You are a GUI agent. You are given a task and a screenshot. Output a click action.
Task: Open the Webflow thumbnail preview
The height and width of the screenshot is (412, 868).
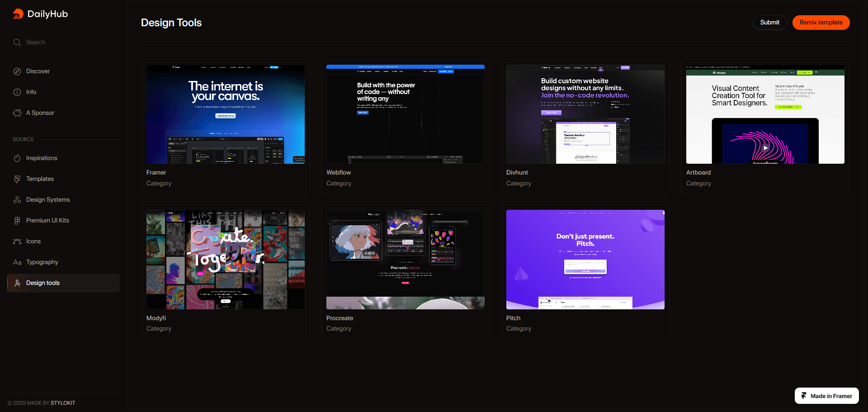406,114
